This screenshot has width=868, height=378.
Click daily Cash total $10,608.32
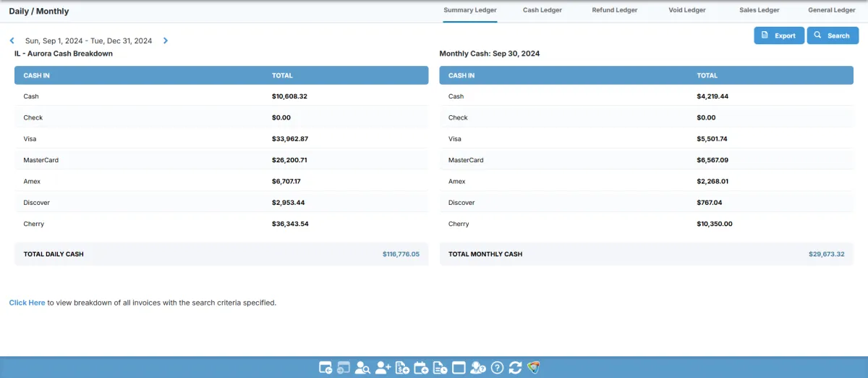pyautogui.click(x=289, y=96)
